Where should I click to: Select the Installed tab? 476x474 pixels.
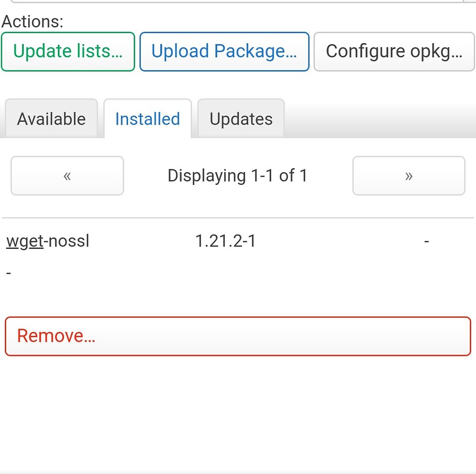click(x=147, y=118)
